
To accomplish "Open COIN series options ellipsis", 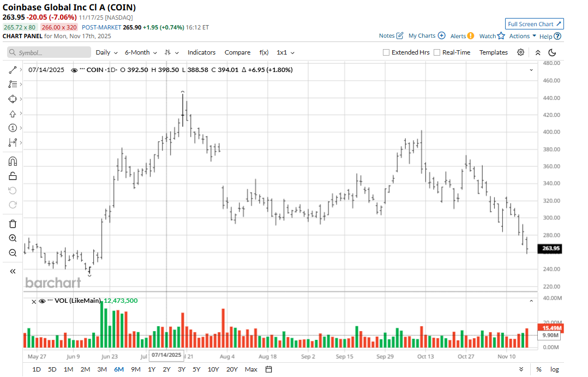I will 82,69.
